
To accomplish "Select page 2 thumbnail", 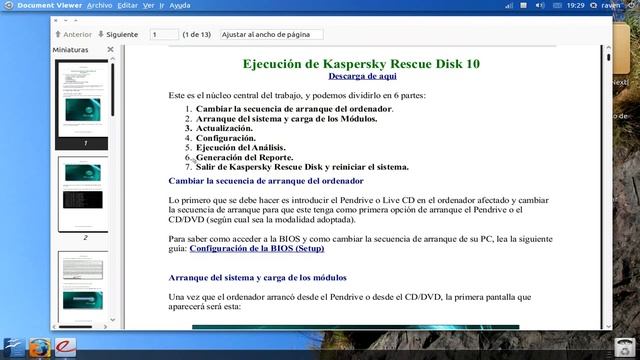I will pyautogui.click(x=83, y=194).
